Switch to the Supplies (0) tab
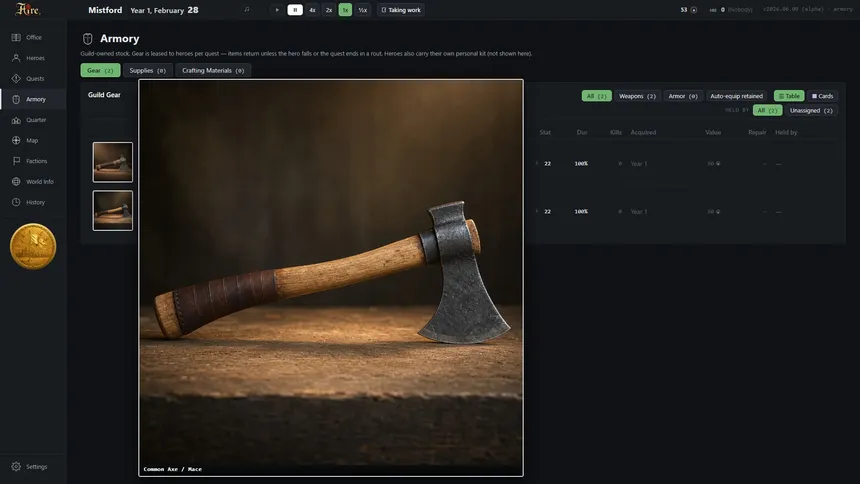 (148, 70)
